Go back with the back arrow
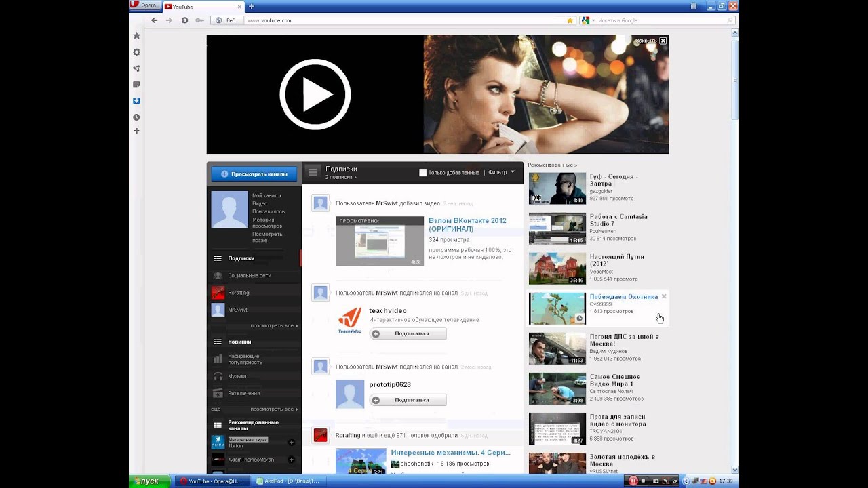 (155, 20)
